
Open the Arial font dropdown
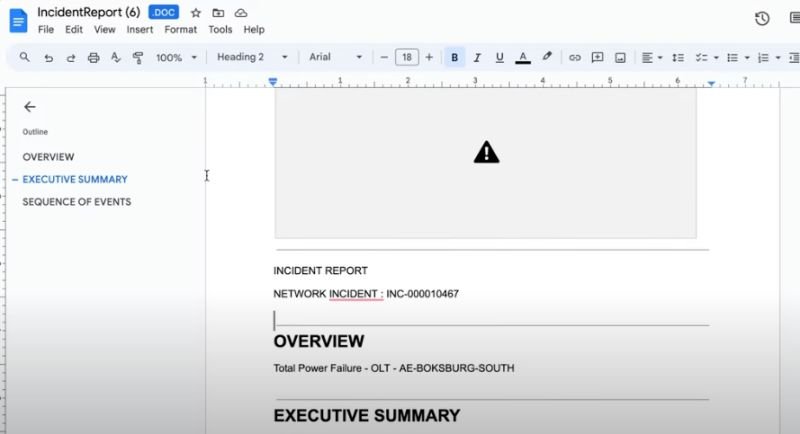(335, 57)
